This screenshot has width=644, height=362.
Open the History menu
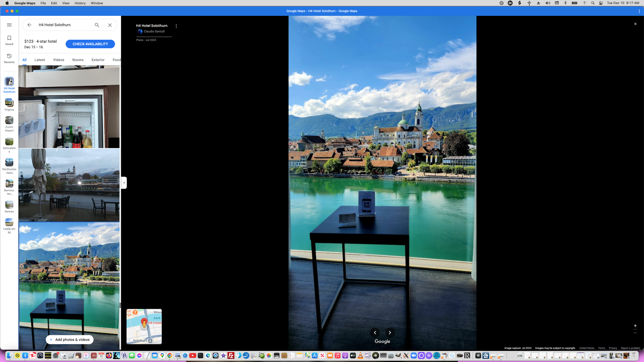tap(80, 3)
